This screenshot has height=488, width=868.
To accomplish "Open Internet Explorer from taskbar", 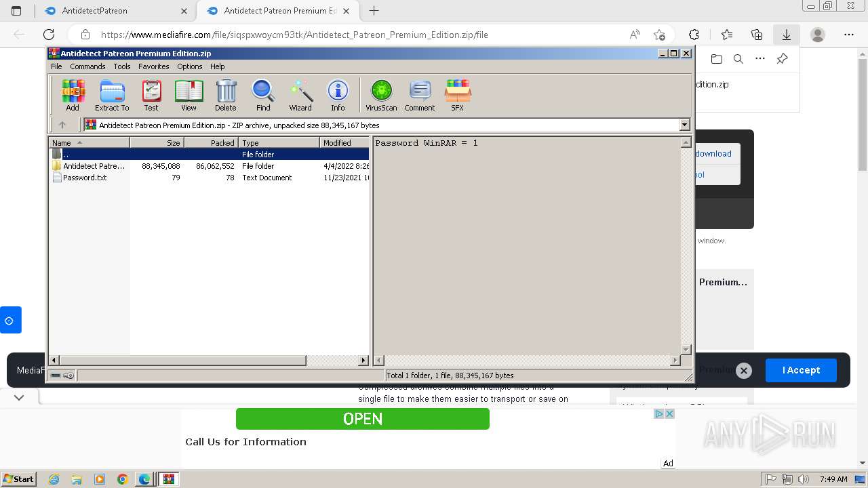I will pos(54,479).
